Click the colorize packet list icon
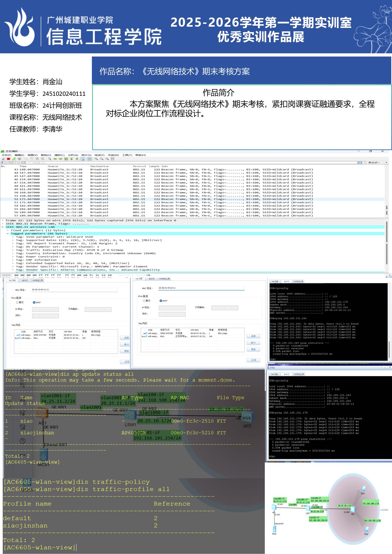 click(89, 159)
